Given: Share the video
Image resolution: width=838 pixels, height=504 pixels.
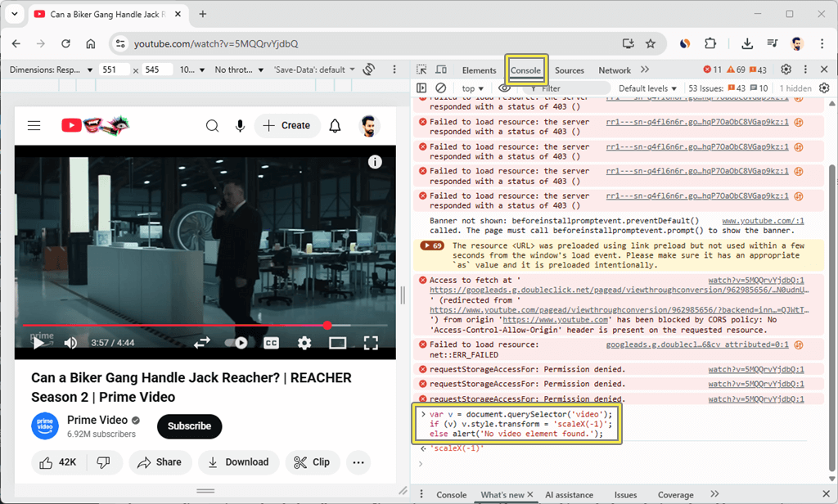Looking at the screenshot, I should tap(160, 462).
